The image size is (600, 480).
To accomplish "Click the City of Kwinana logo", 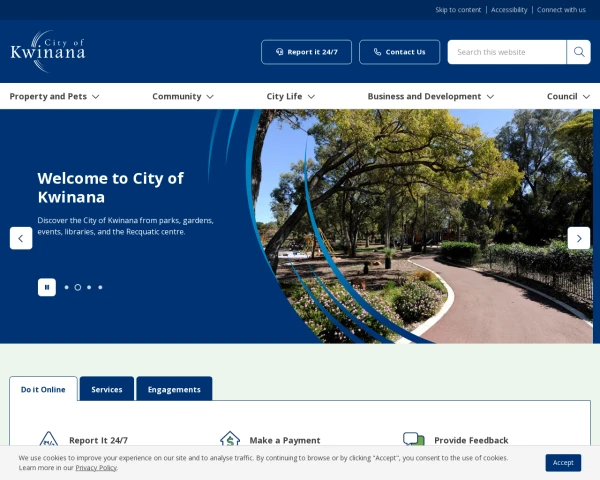I will pos(48,51).
